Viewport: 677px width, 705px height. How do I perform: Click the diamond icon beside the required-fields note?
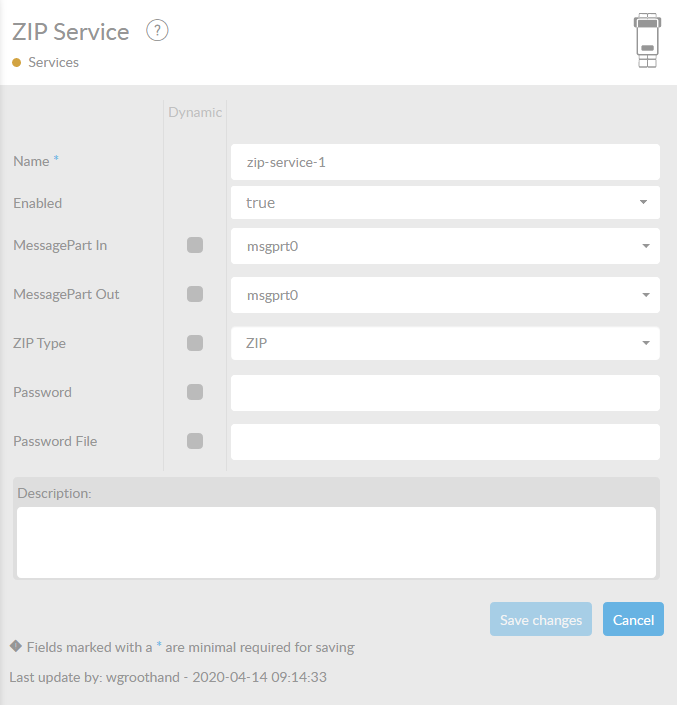tap(15, 646)
